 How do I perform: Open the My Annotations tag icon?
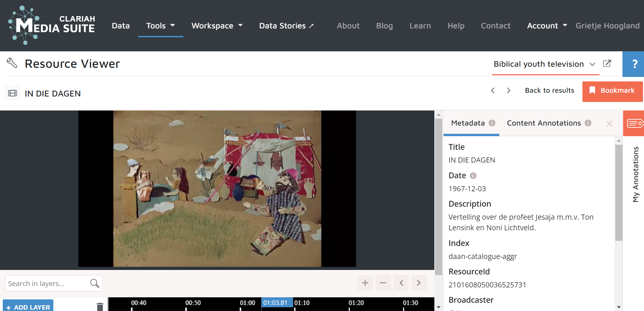pyautogui.click(x=634, y=123)
